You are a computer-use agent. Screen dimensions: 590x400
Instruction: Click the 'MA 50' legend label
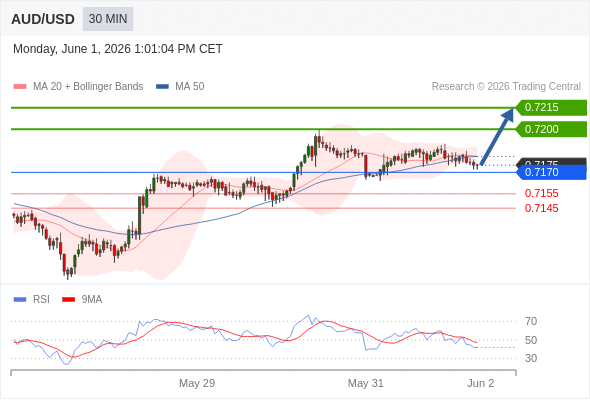[x=190, y=87]
